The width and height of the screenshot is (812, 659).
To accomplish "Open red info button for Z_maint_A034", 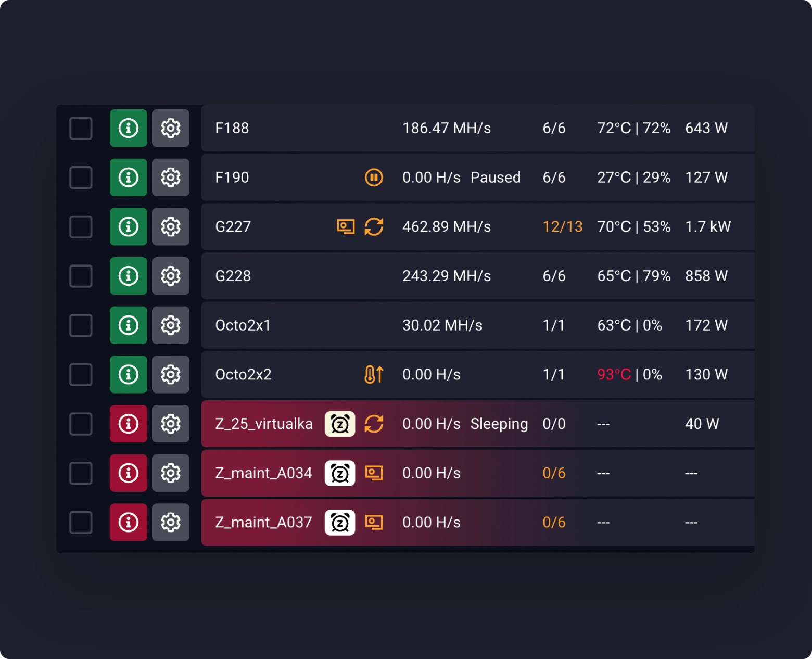I will pos(129,473).
